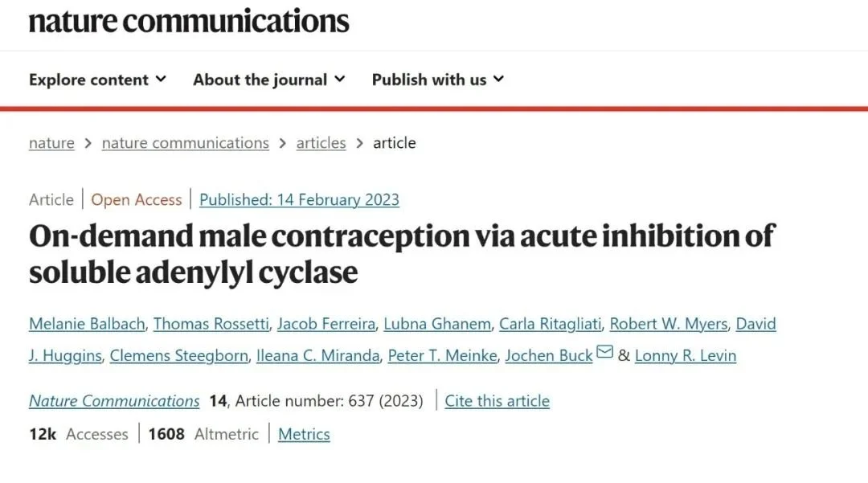Open author Carla Ritagliati's info
This screenshot has width=868, height=483.
550,324
